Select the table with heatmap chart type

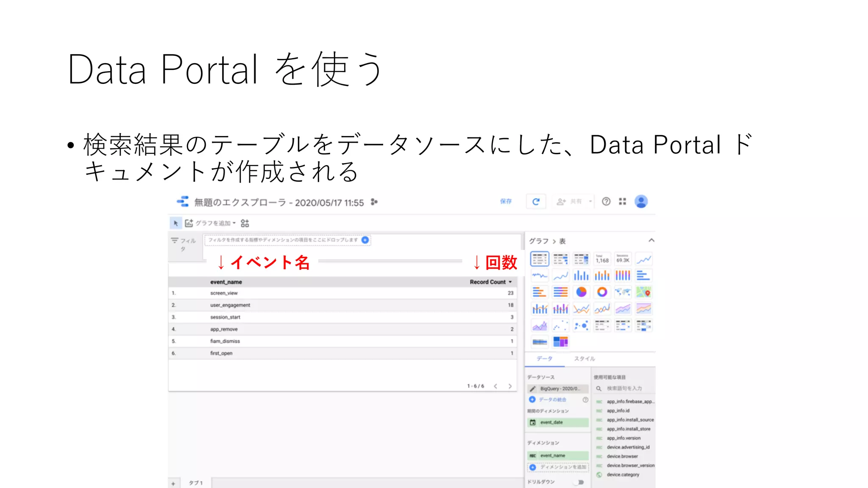pyautogui.click(x=581, y=259)
